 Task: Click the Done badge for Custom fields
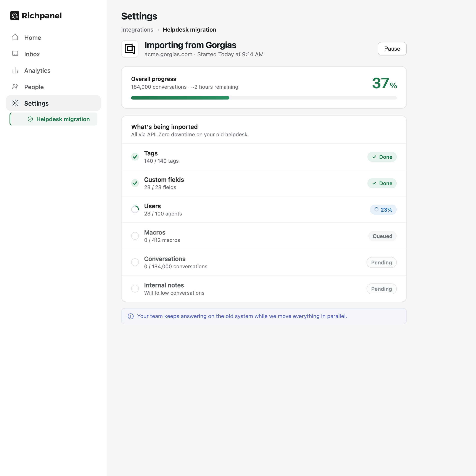[382, 183]
